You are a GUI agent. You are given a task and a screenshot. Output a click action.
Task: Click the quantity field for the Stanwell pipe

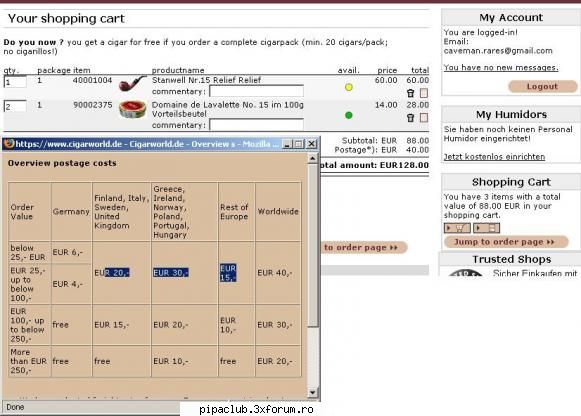15,81
